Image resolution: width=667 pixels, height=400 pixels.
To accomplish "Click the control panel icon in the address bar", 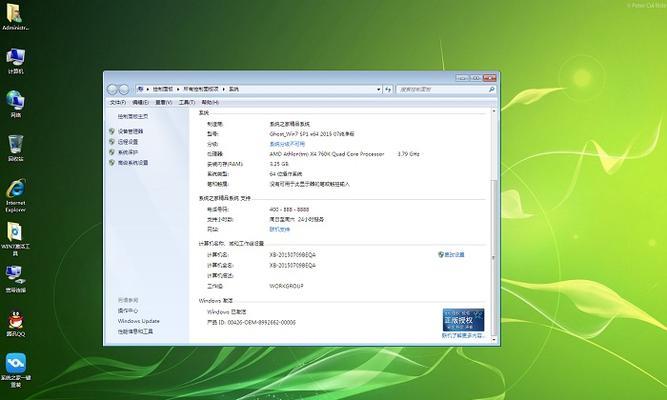I will pos(140,89).
